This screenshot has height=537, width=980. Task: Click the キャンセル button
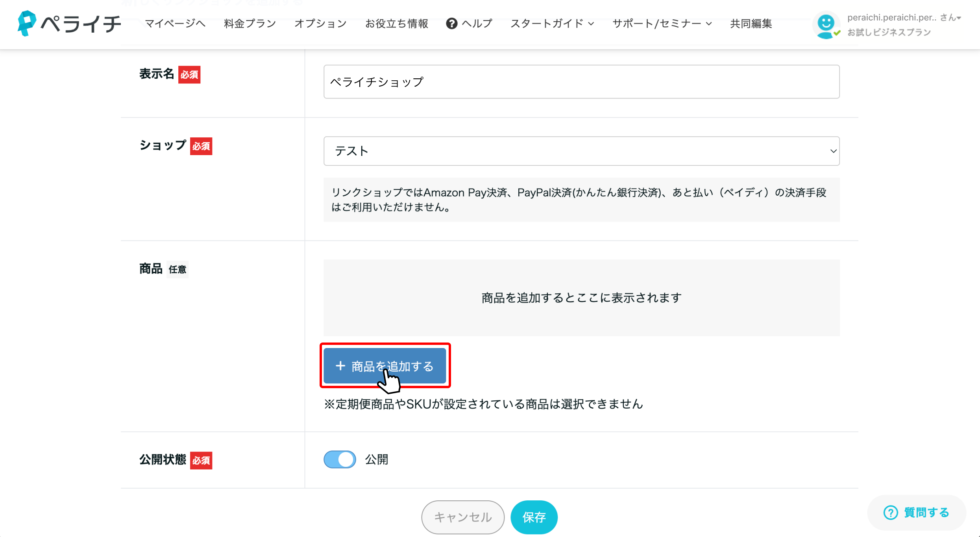point(463,517)
